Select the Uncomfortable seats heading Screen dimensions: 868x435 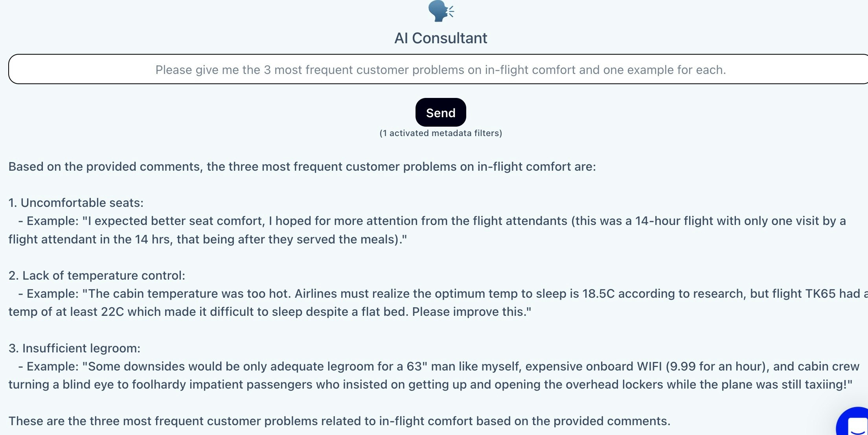point(75,203)
